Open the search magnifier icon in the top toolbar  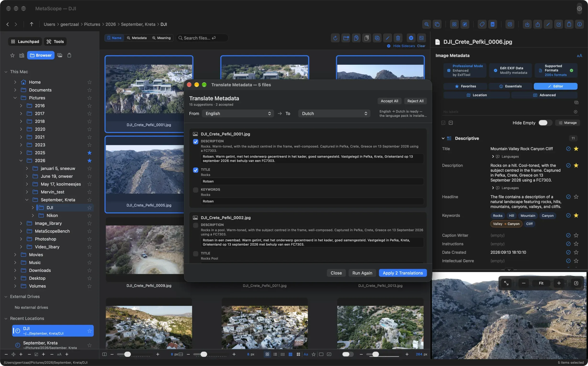point(427,24)
